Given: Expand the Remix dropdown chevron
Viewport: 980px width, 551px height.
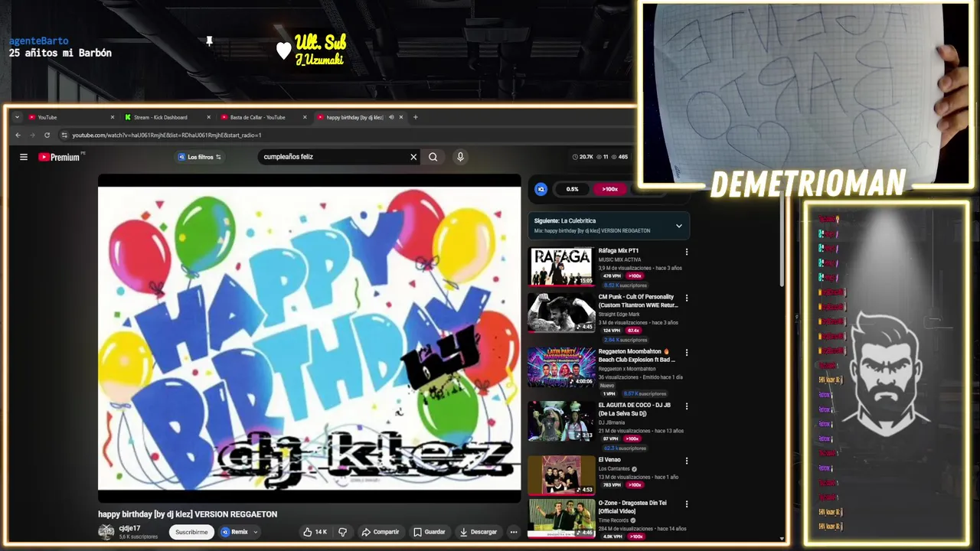Looking at the screenshot, I should [x=256, y=532].
